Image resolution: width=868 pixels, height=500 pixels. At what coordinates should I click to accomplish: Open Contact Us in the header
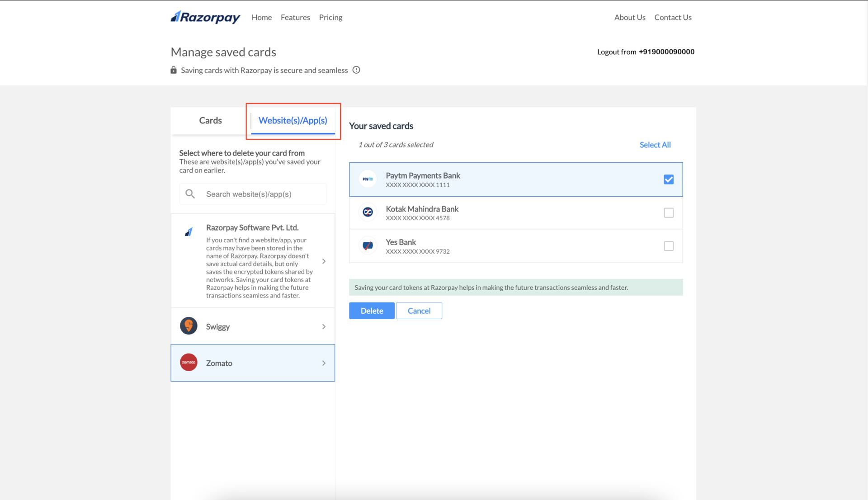(673, 17)
